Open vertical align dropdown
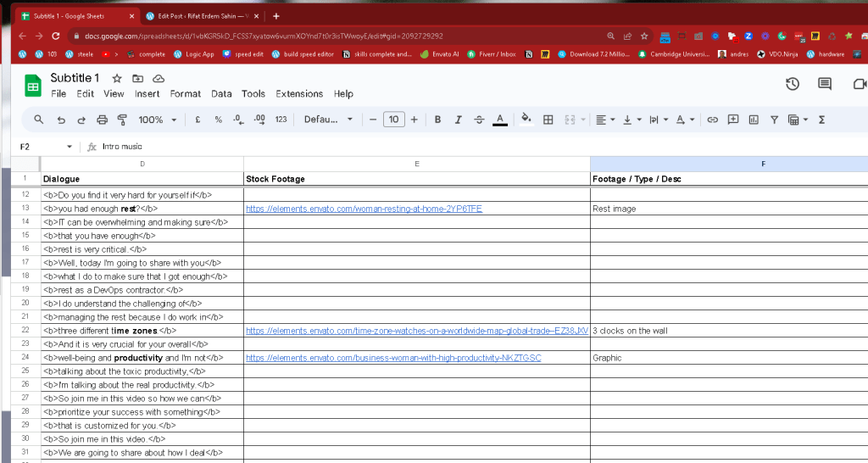Image resolution: width=868 pixels, height=463 pixels. click(632, 120)
